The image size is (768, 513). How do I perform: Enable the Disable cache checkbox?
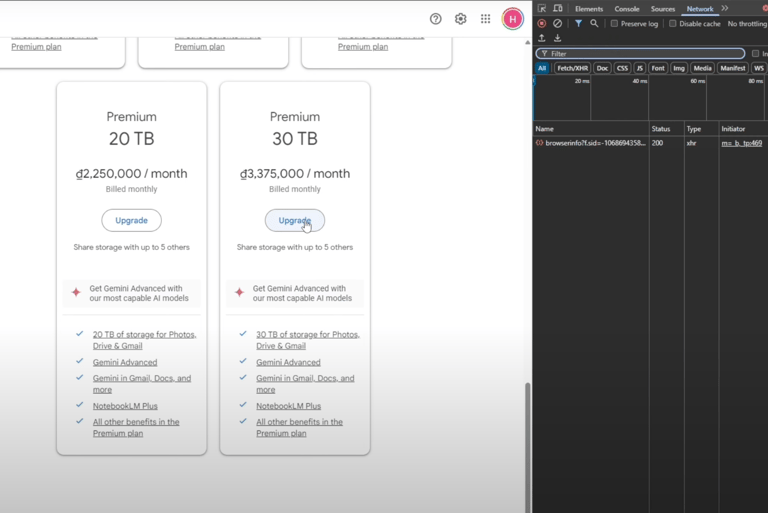click(672, 24)
